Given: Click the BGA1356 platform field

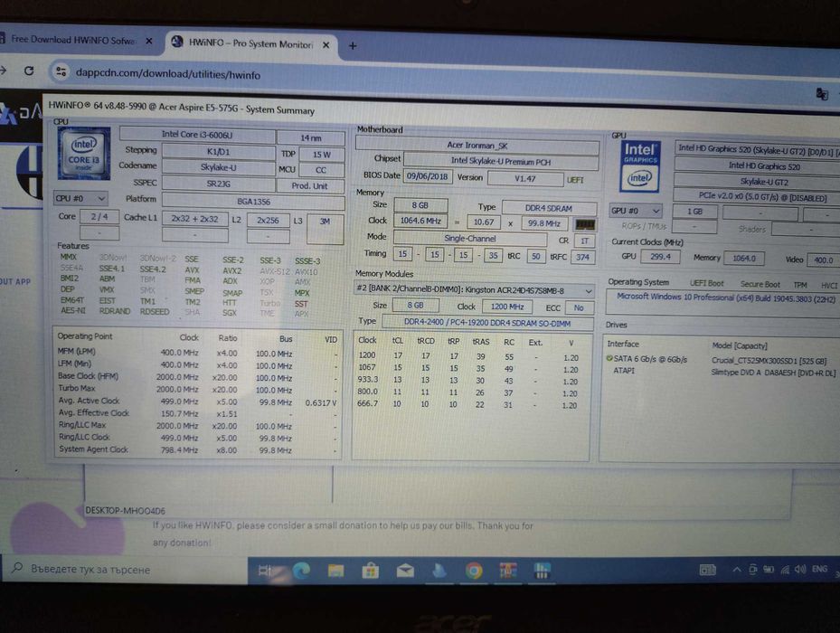Looking at the screenshot, I should tap(253, 202).
